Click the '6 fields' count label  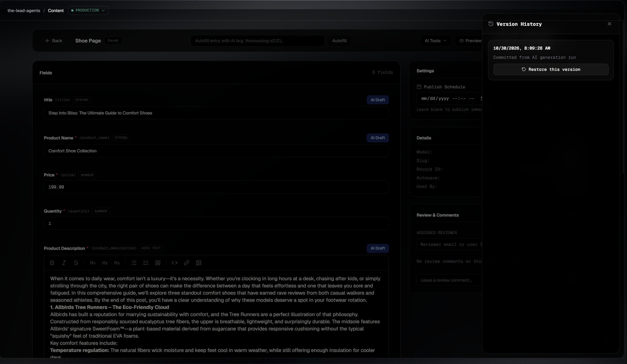382,72
